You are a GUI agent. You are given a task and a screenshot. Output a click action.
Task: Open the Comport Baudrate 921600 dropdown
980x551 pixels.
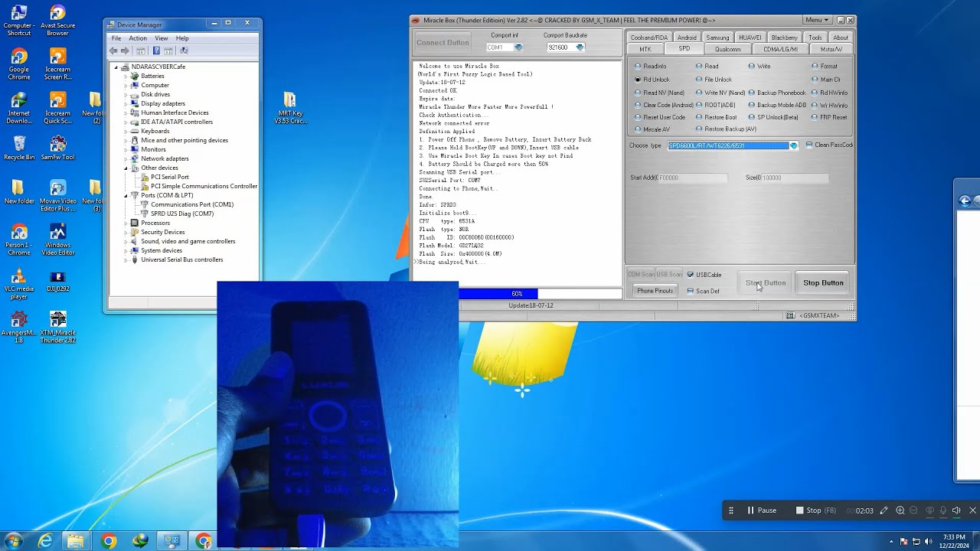(x=580, y=47)
